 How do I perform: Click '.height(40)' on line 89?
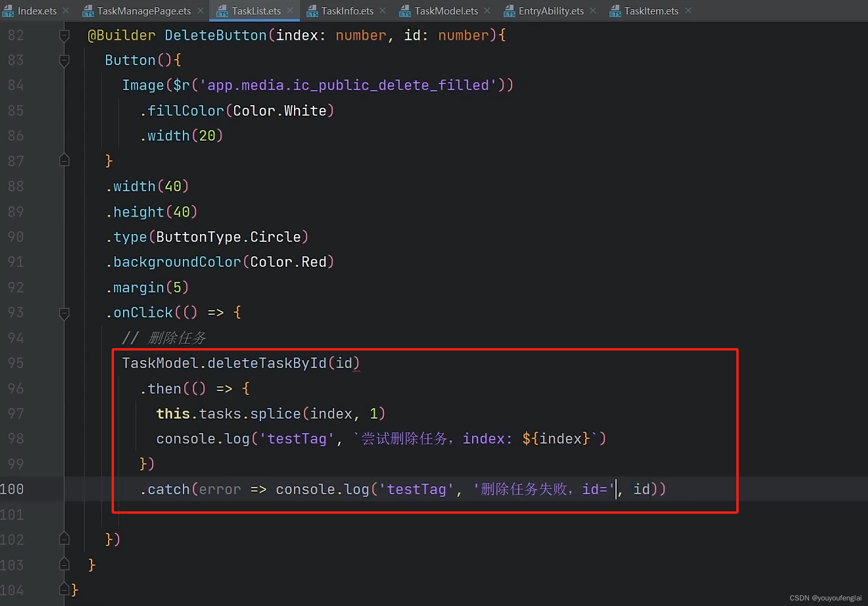(151, 212)
